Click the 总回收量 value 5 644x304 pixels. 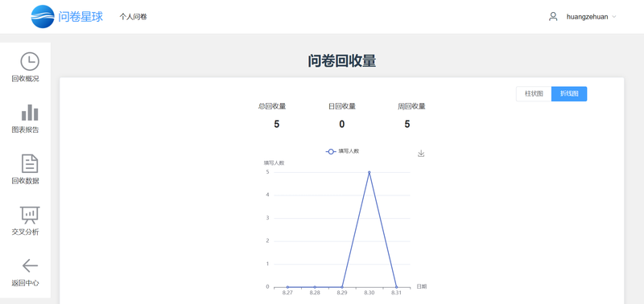pyautogui.click(x=277, y=125)
